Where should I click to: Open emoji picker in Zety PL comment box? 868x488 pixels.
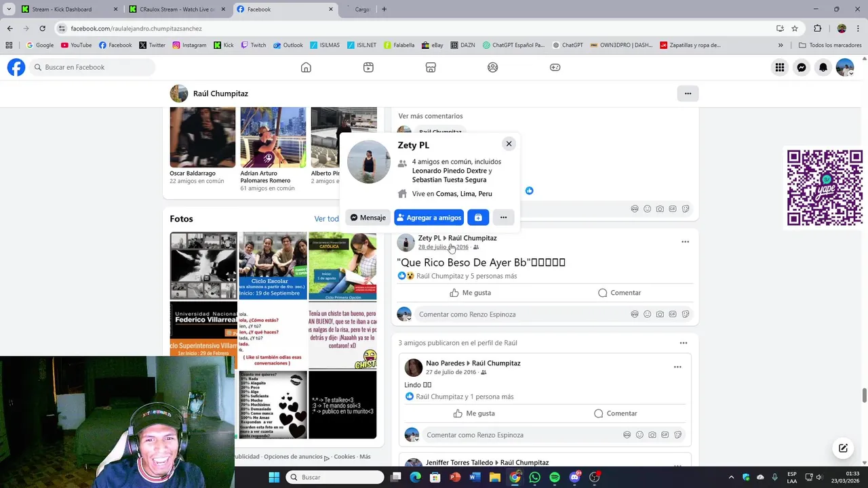tap(647, 314)
